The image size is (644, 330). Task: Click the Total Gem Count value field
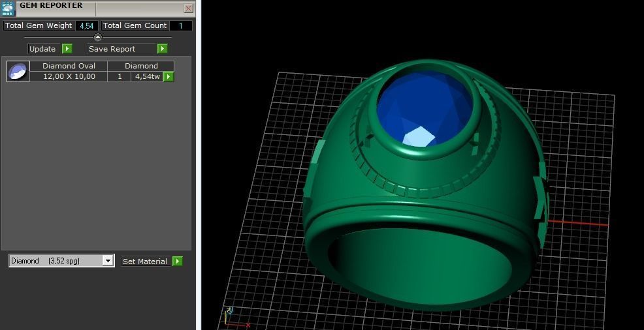(181, 26)
